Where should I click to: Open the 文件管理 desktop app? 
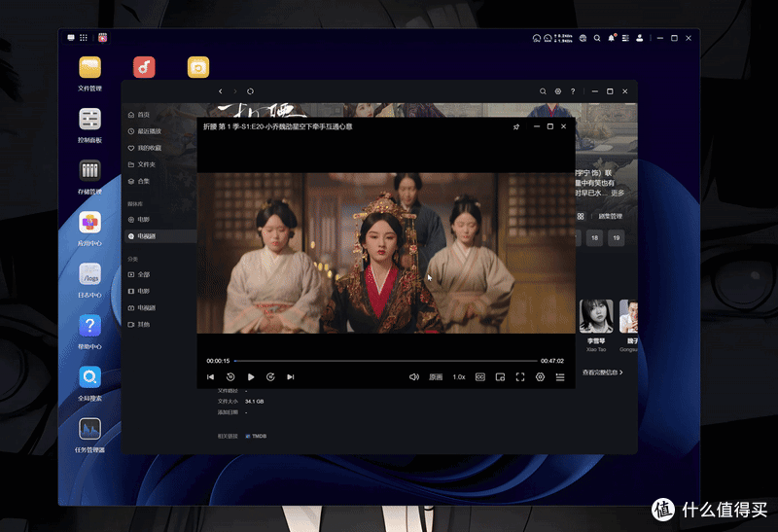click(x=89, y=74)
